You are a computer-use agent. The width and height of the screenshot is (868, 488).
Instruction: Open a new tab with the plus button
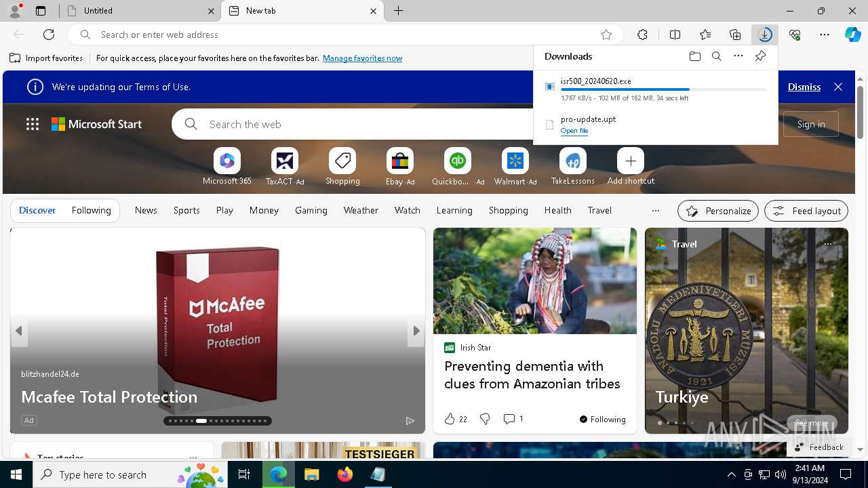click(x=399, y=11)
